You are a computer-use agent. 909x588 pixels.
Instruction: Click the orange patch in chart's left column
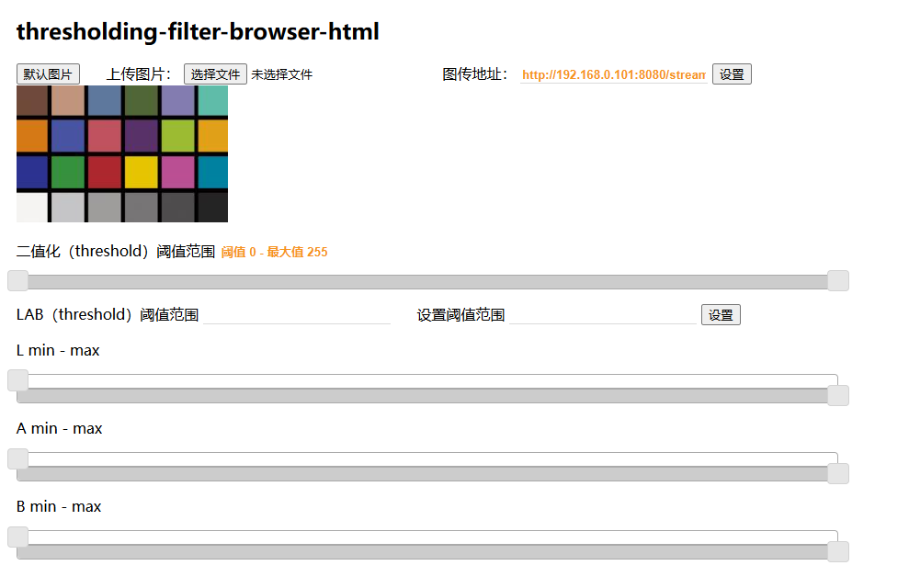click(x=31, y=136)
